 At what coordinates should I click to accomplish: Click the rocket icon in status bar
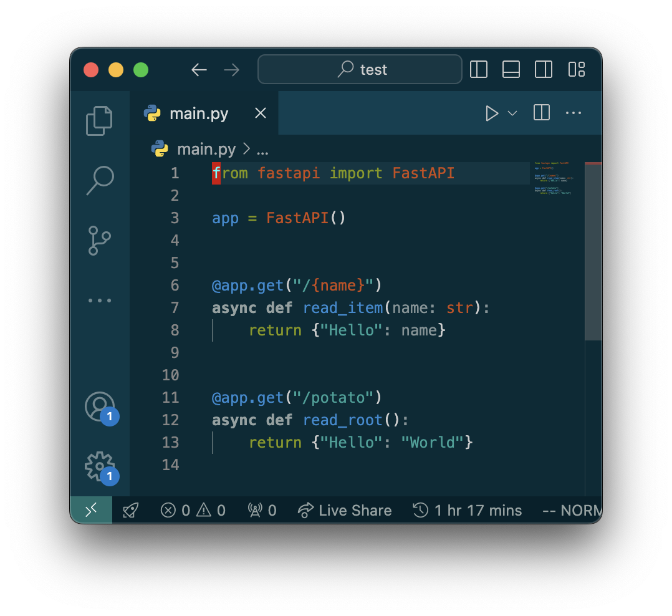click(x=130, y=511)
